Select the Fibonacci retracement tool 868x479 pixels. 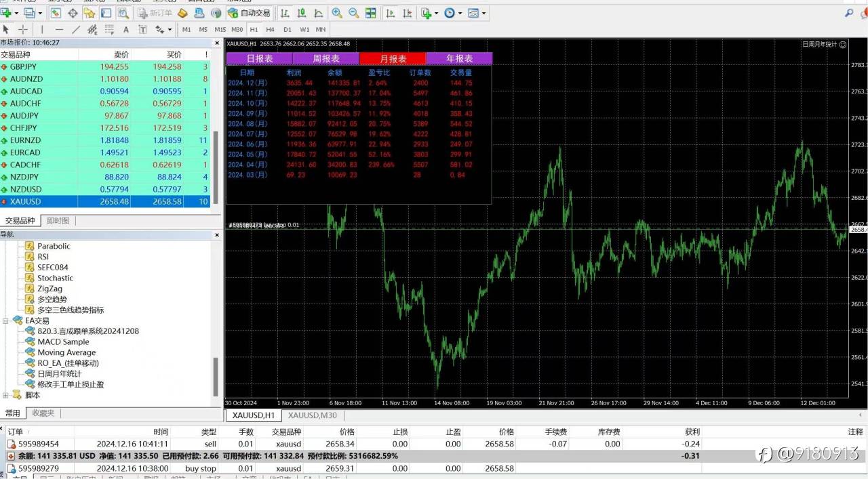pyautogui.click(x=109, y=29)
